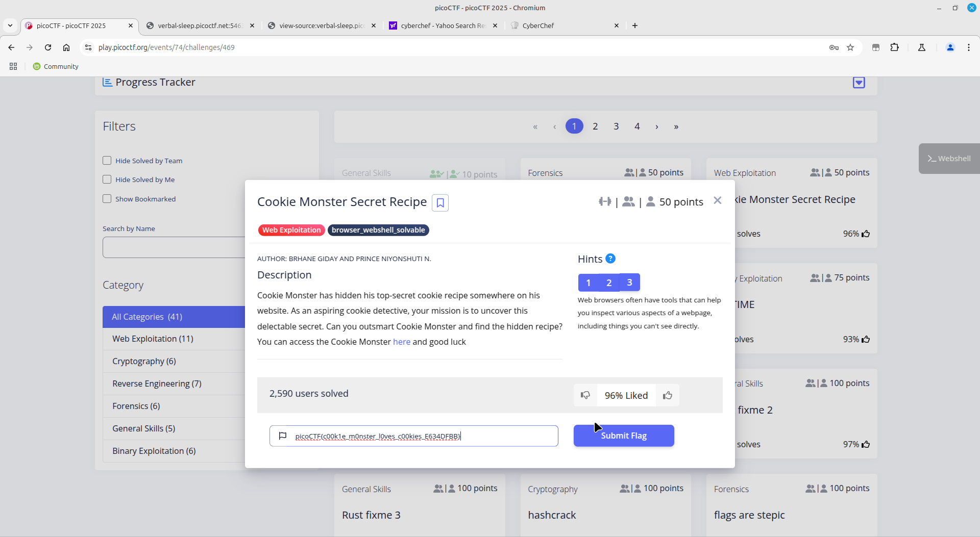Close the challenge dialog with the X
980x537 pixels.
(x=717, y=200)
